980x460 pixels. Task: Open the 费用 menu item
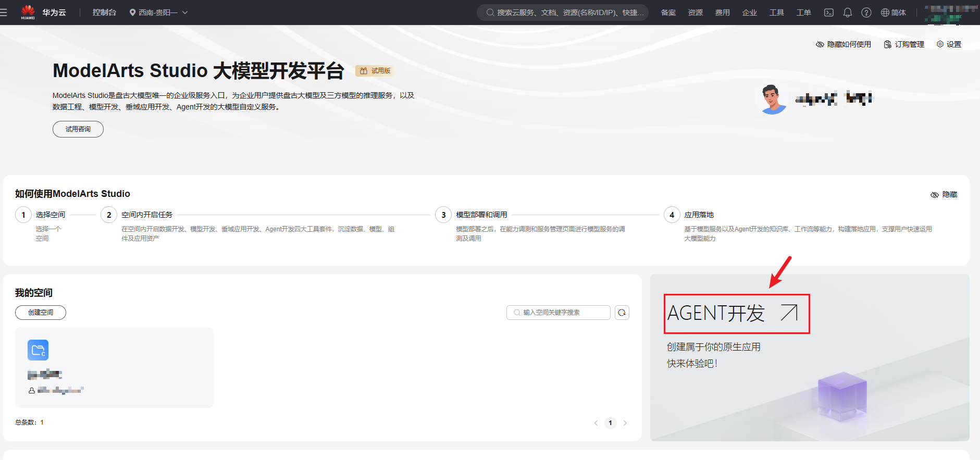pos(723,13)
